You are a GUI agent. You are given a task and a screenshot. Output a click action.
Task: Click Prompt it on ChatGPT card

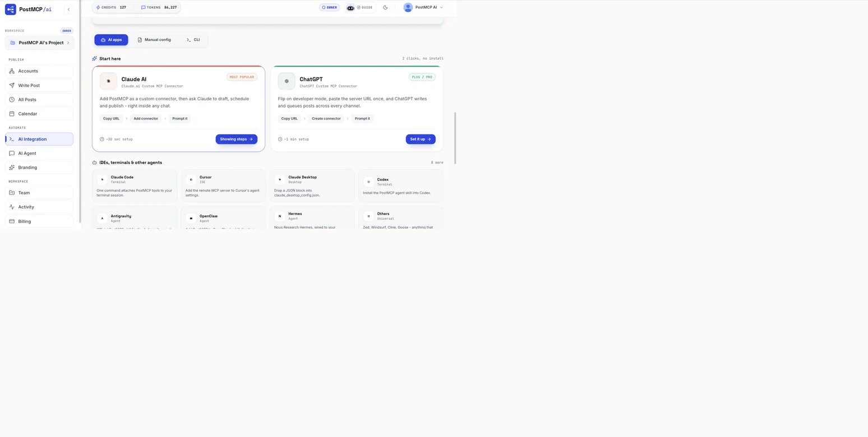[362, 118]
